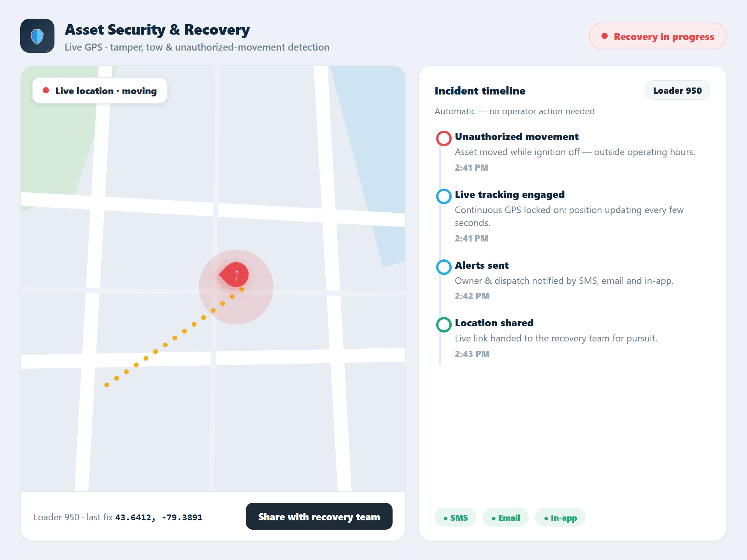Click 'Asset moved while ignition off' description
This screenshot has height=560, width=747.
point(575,152)
